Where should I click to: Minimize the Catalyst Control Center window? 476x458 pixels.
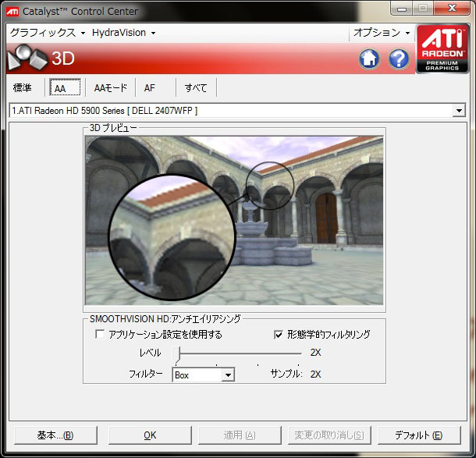pyautogui.click(x=402, y=9)
